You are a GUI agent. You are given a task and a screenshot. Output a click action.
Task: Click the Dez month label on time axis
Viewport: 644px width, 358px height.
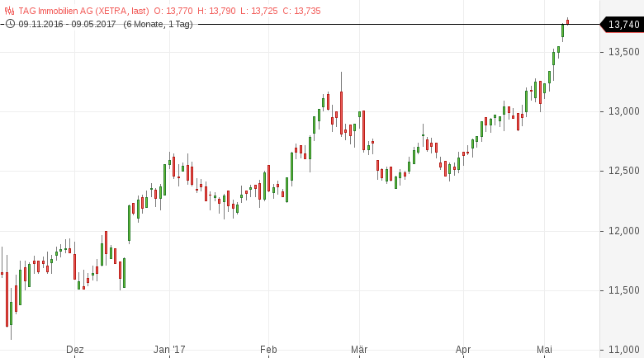pos(75,350)
